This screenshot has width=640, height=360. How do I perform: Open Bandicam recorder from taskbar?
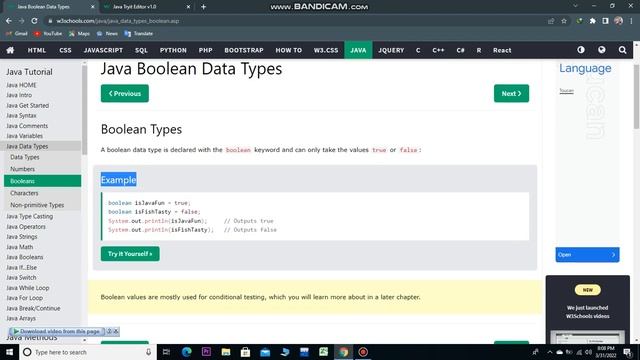363,352
